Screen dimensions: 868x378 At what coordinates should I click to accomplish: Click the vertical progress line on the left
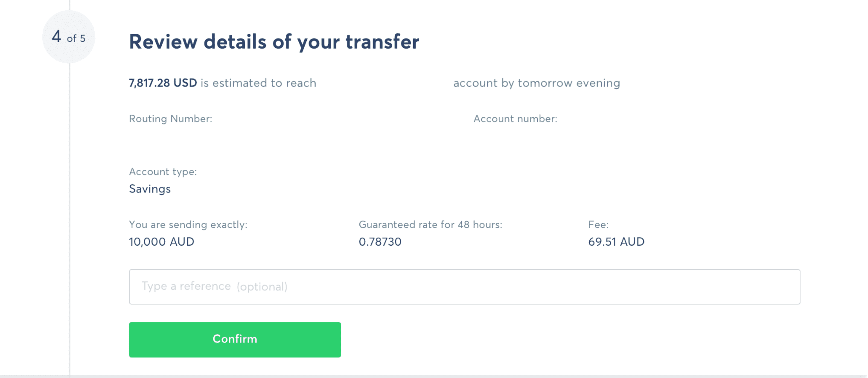[69, 192]
